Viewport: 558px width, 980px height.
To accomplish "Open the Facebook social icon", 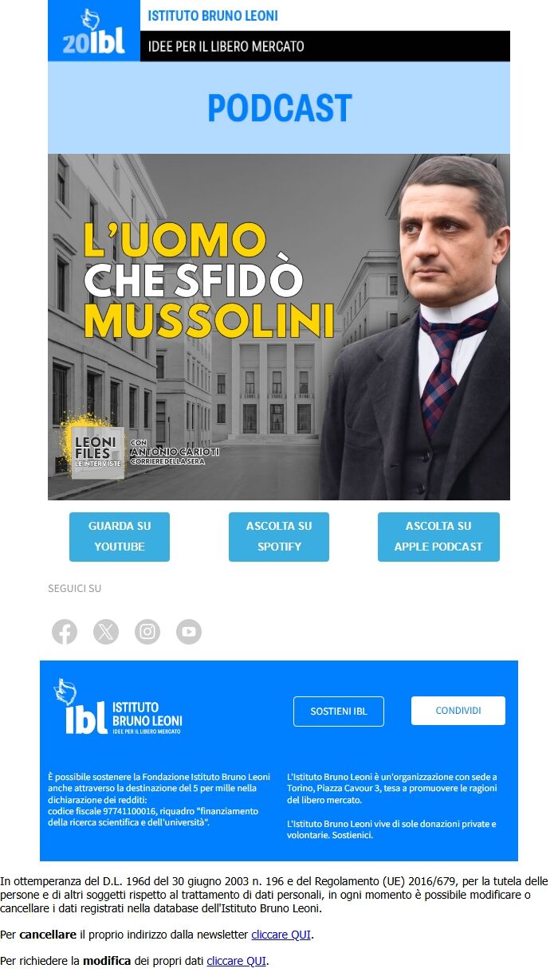I will pos(65,632).
